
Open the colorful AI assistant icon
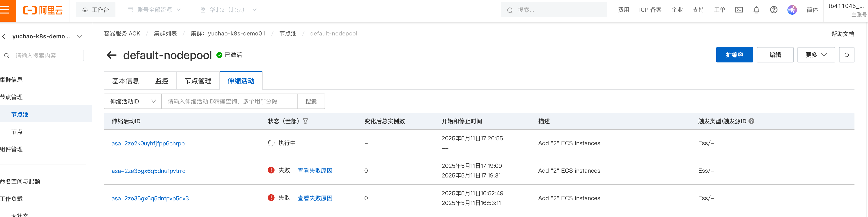click(792, 10)
